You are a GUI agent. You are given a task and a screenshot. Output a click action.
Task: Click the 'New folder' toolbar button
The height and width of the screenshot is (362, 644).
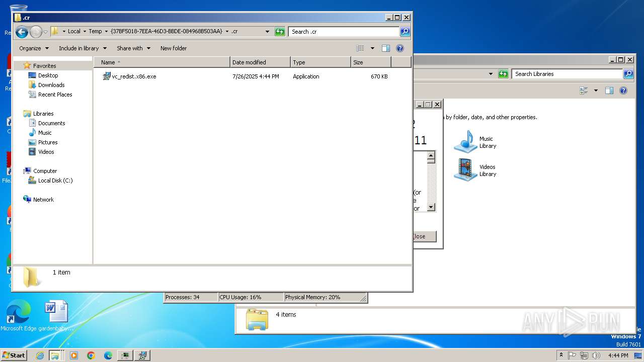[x=174, y=48]
